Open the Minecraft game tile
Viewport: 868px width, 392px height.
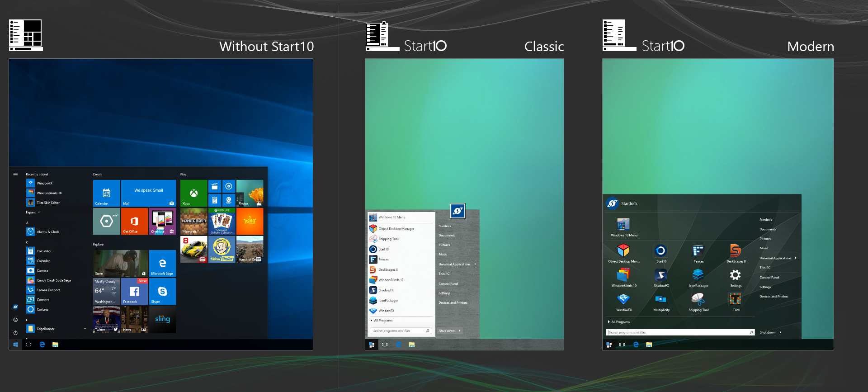point(194,221)
